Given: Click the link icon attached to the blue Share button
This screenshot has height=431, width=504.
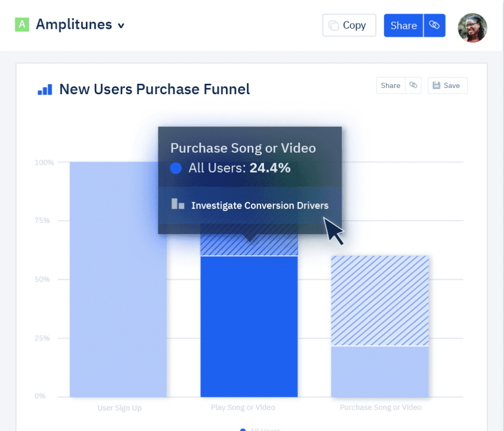Looking at the screenshot, I should (435, 25).
